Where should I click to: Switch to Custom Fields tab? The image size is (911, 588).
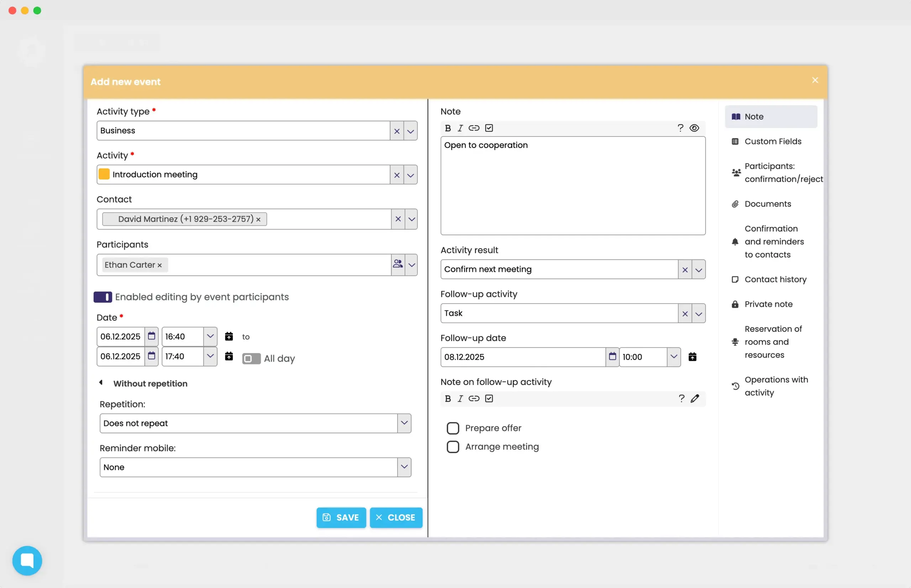click(772, 141)
